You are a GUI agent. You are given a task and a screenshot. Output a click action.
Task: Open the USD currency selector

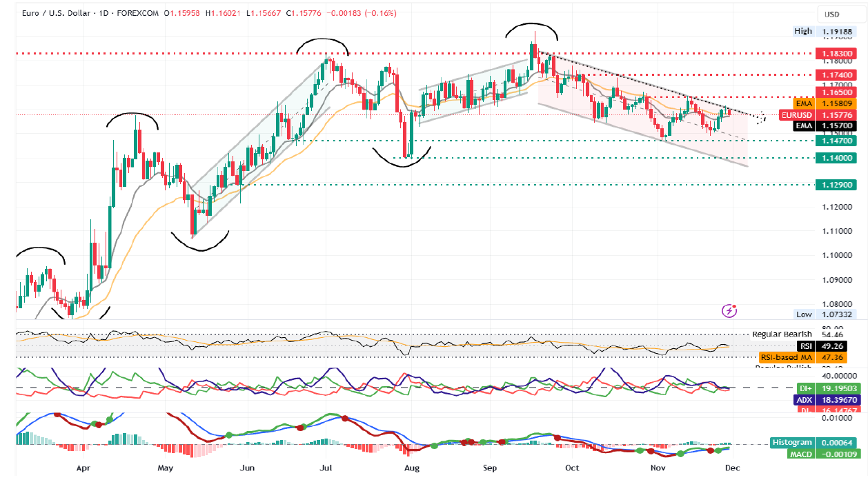[x=831, y=14]
